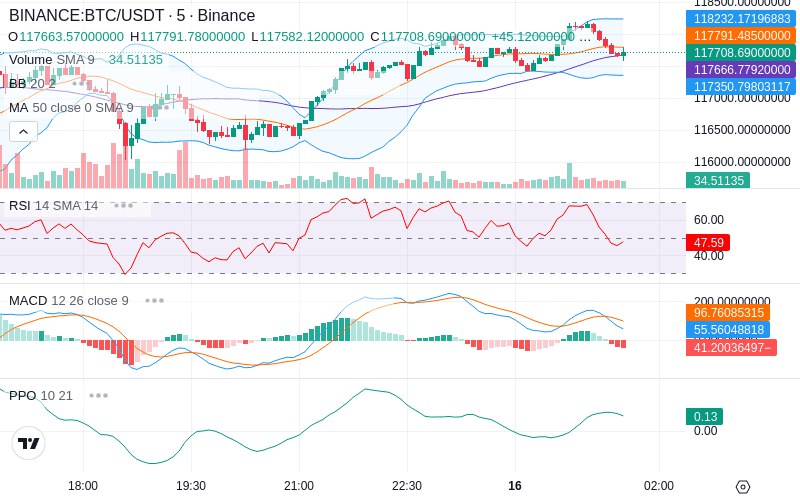Click the 19:30 time axis label
800x500 pixels.
pos(191,486)
